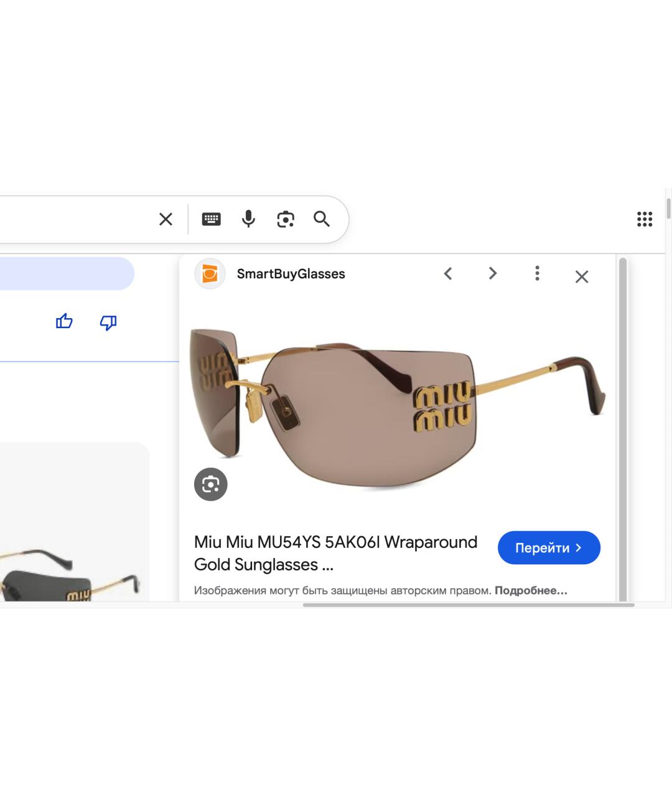Clear the search box with the X icon
This screenshot has height=797, width=672.
point(166,219)
